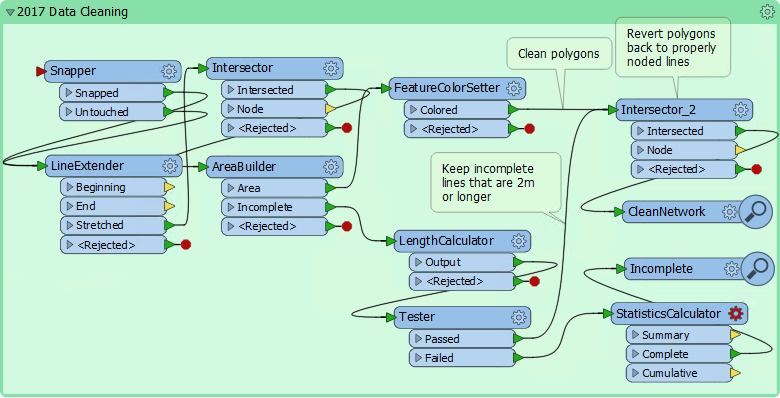780x398 pixels.
Task: Click the 2017 Data Cleaning bookmark title
Action: pyautogui.click(x=72, y=12)
